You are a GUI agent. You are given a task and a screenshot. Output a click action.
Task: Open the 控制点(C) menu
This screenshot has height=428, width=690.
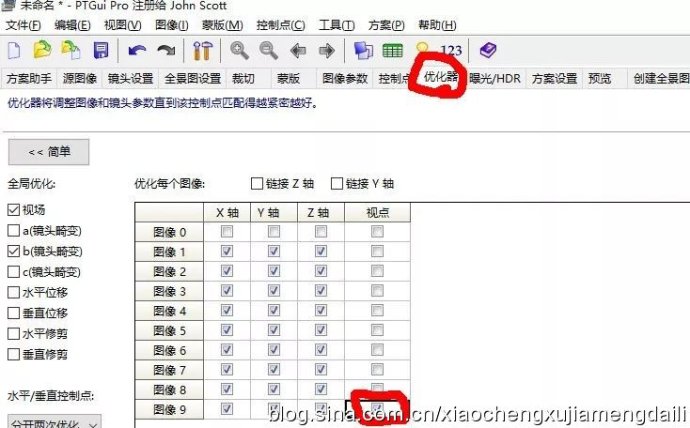[281, 25]
